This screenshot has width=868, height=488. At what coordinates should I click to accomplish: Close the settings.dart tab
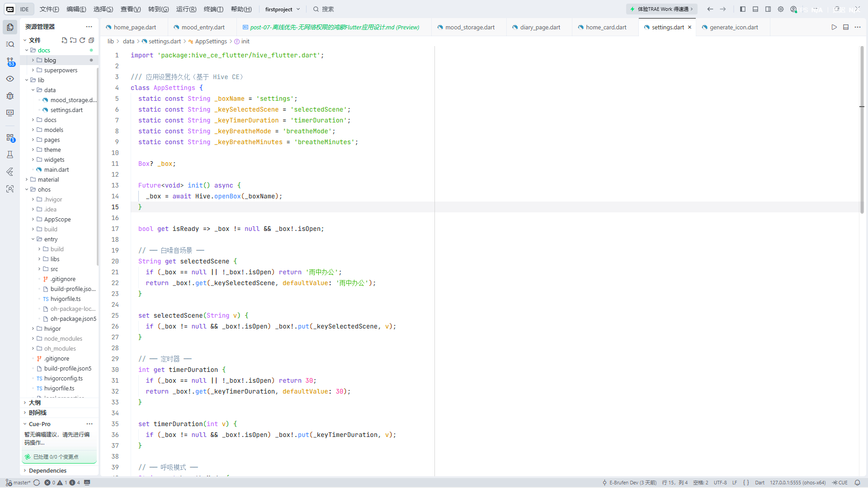coord(689,27)
